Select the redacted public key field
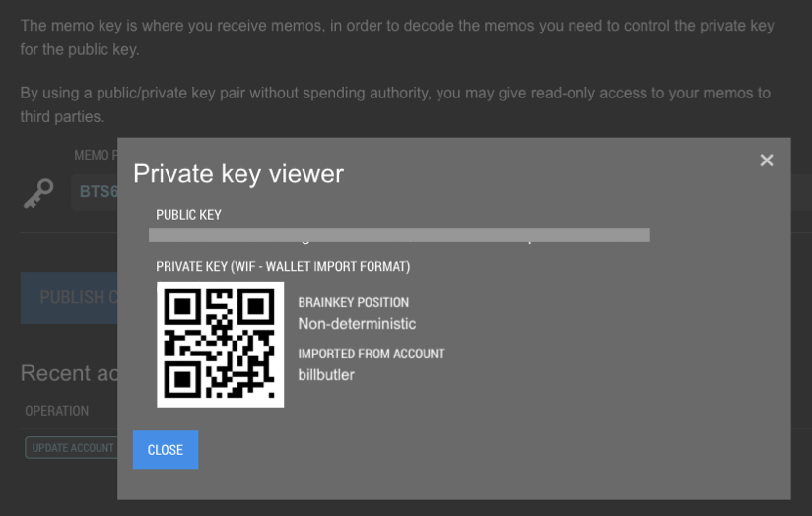The height and width of the screenshot is (516, 812). (399, 235)
